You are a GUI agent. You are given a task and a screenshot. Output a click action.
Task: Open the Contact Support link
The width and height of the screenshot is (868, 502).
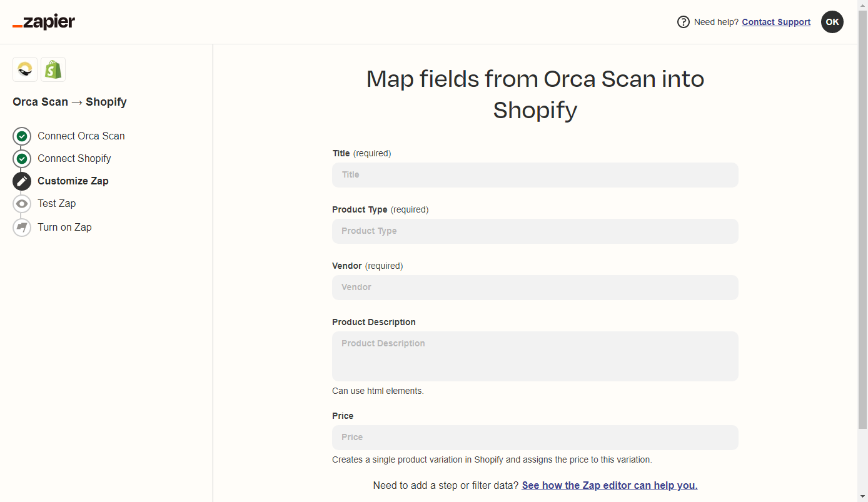coord(776,22)
